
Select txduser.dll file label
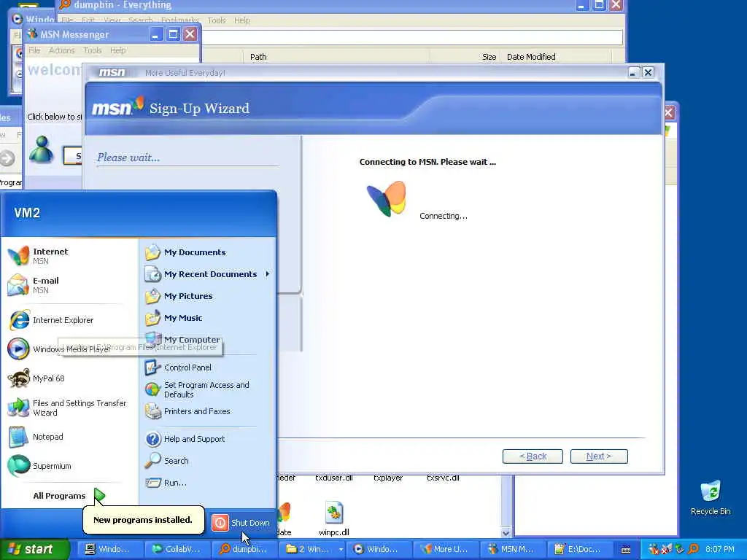pyautogui.click(x=334, y=478)
